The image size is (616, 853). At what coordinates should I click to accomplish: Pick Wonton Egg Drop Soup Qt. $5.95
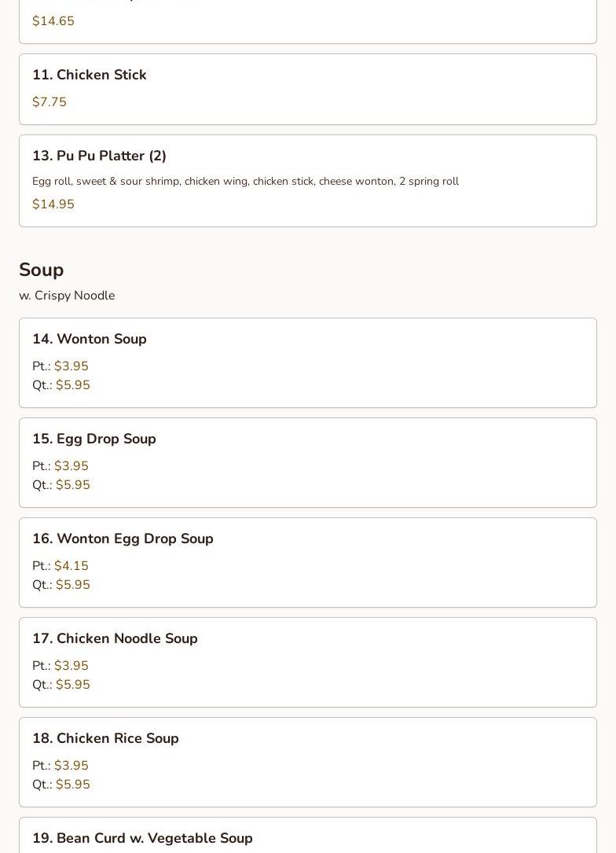tap(72, 585)
